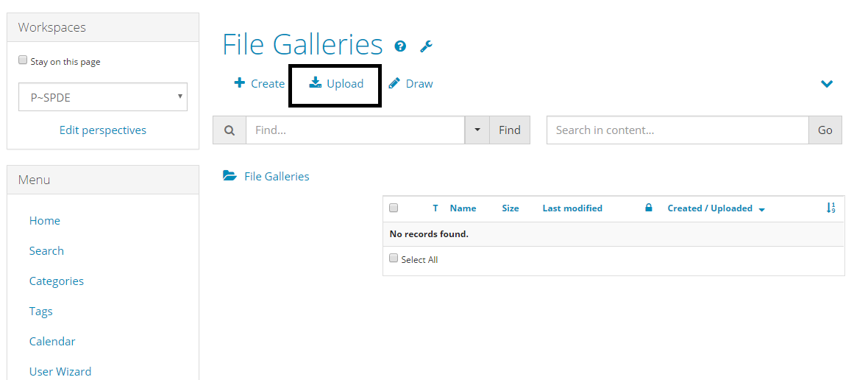This screenshot has height=380, width=868.
Task: Open Categories in the Menu
Action: pyautogui.click(x=57, y=281)
